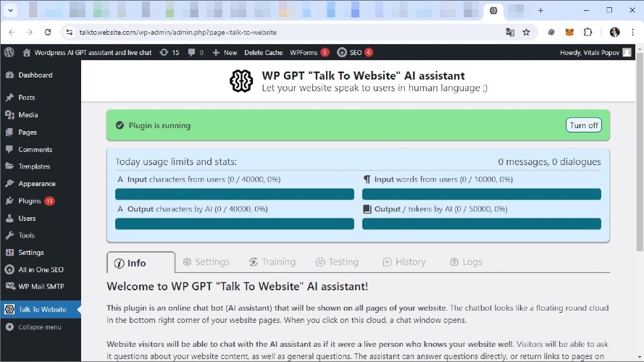Screen dimensions: 644x362
Task: Click the Collapse menu arrow icon
Action: click(x=9, y=327)
